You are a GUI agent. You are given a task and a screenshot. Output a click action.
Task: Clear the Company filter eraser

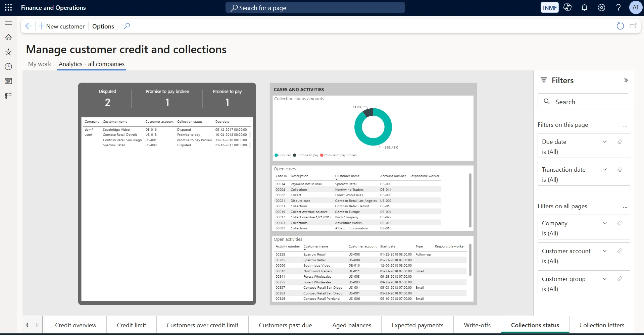620,223
